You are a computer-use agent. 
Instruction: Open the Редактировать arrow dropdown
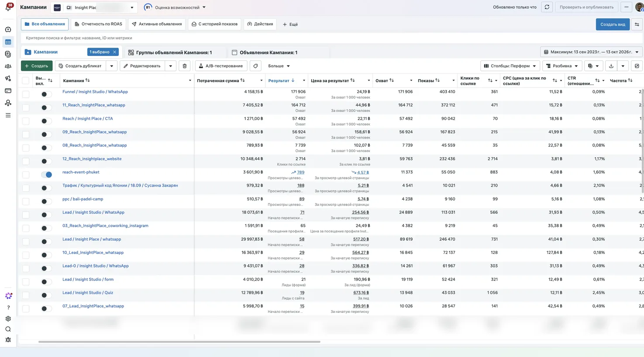(x=171, y=66)
